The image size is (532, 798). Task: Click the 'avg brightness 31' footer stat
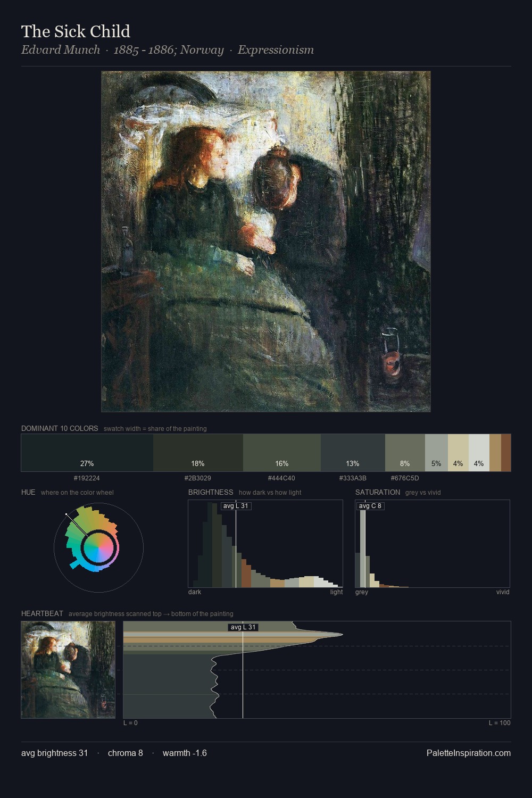pyautogui.click(x=55, y=753)
